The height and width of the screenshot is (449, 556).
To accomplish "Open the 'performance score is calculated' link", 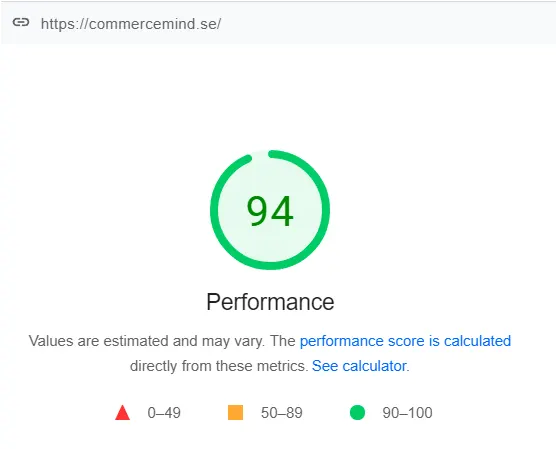I will 405,341.
